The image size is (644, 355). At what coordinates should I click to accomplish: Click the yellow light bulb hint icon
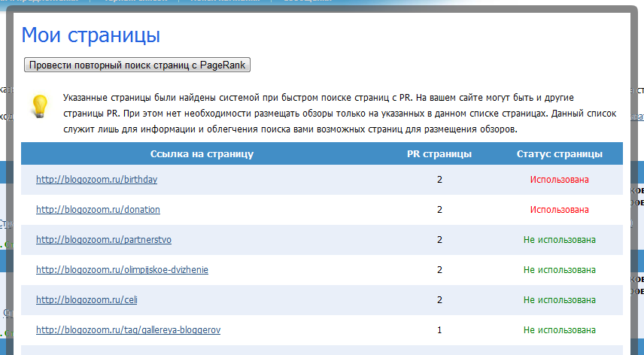point(39,106)
